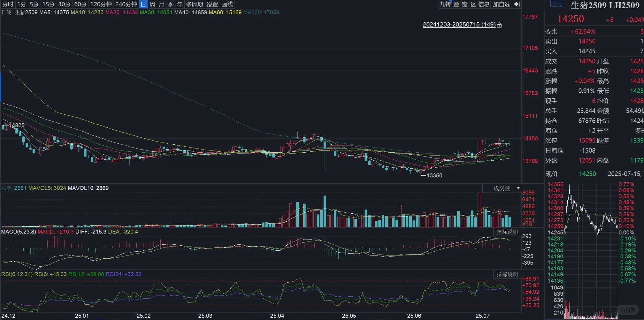The height and width of the screenshot is (320, 644).
Task: Add the contract via 加自选
Action: [502, 4]
